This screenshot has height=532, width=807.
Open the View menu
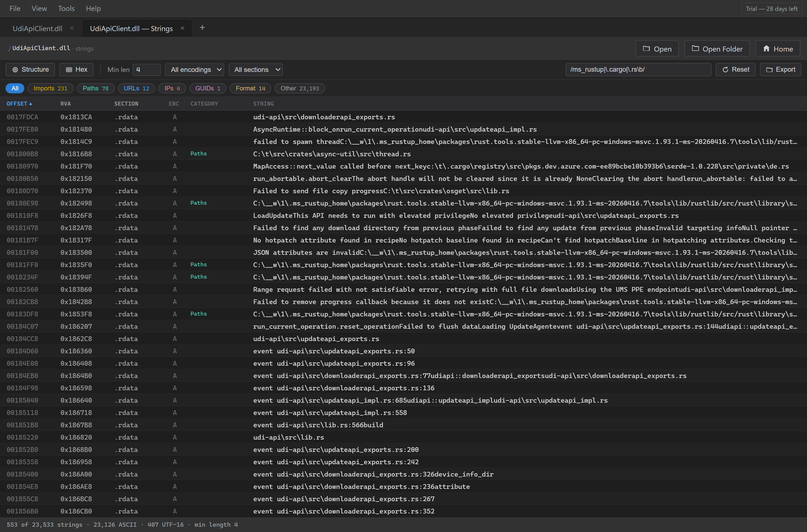pos(39,8)
